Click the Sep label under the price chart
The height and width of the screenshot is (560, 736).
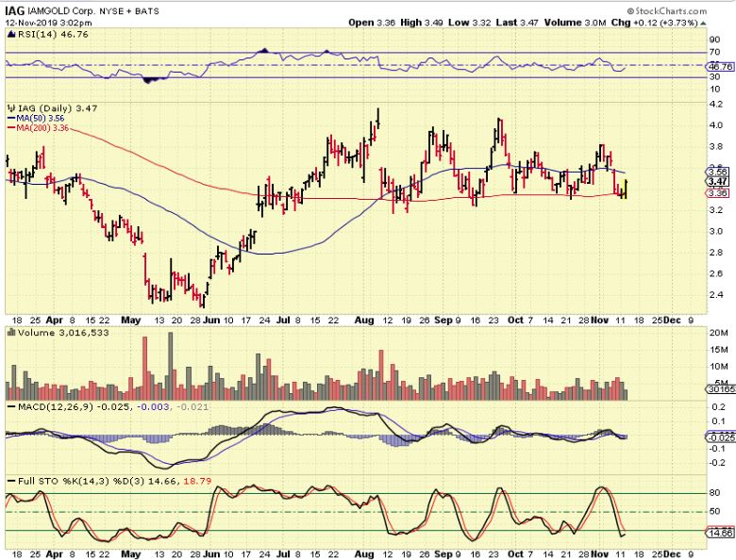pyautogui.click(x=443, y=320)
